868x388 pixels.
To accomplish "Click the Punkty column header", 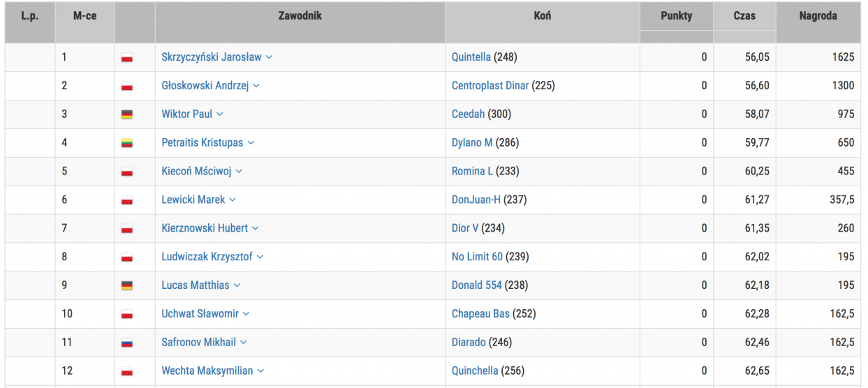I will tap(676, 15).
